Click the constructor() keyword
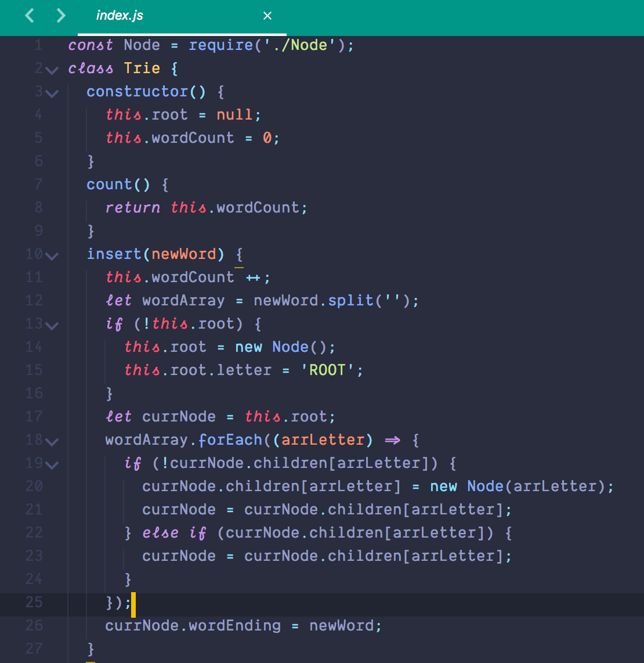Screen dimensions: 644x663 tap(146, 91)
